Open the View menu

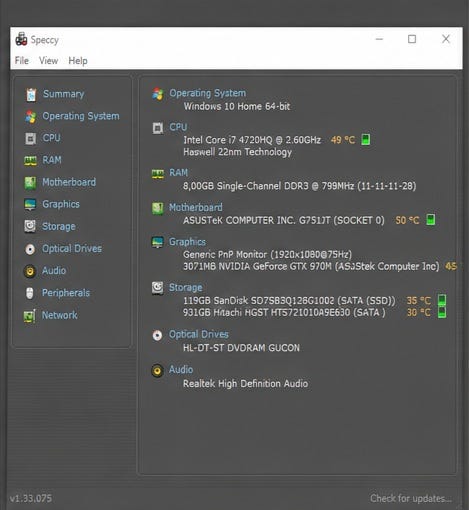click(x=48, y=61)
